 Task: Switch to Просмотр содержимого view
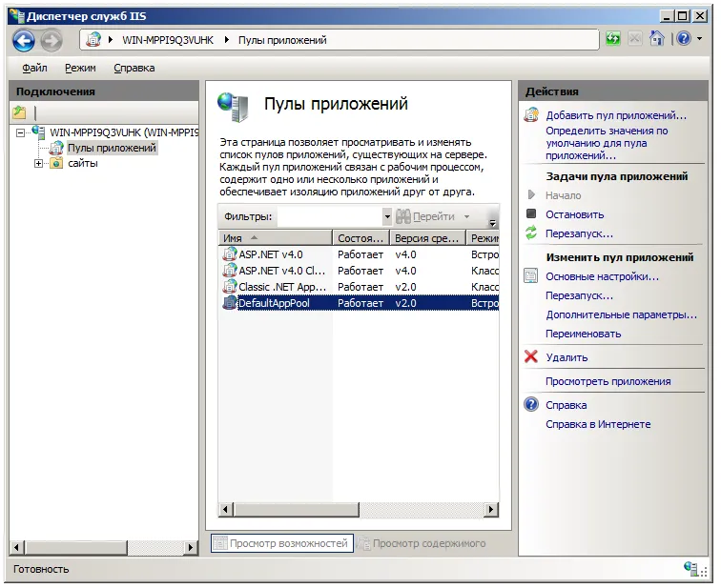(x=422, y=543)
